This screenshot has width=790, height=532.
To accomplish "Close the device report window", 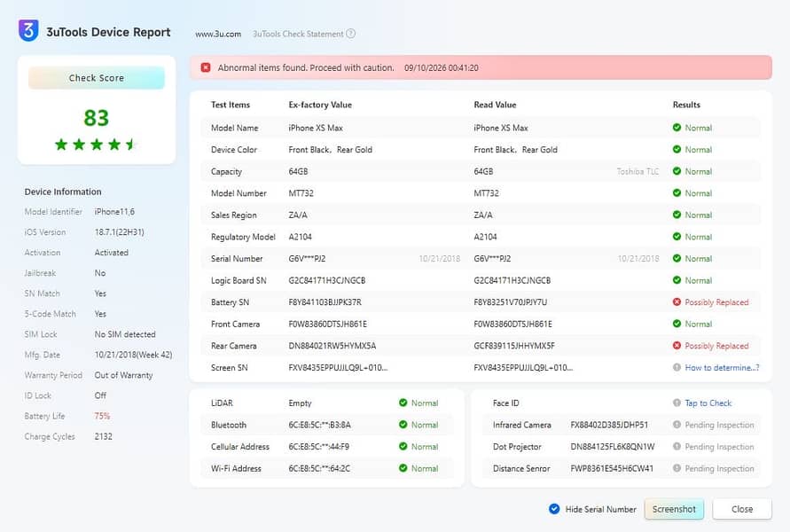I will coord(741,509).
